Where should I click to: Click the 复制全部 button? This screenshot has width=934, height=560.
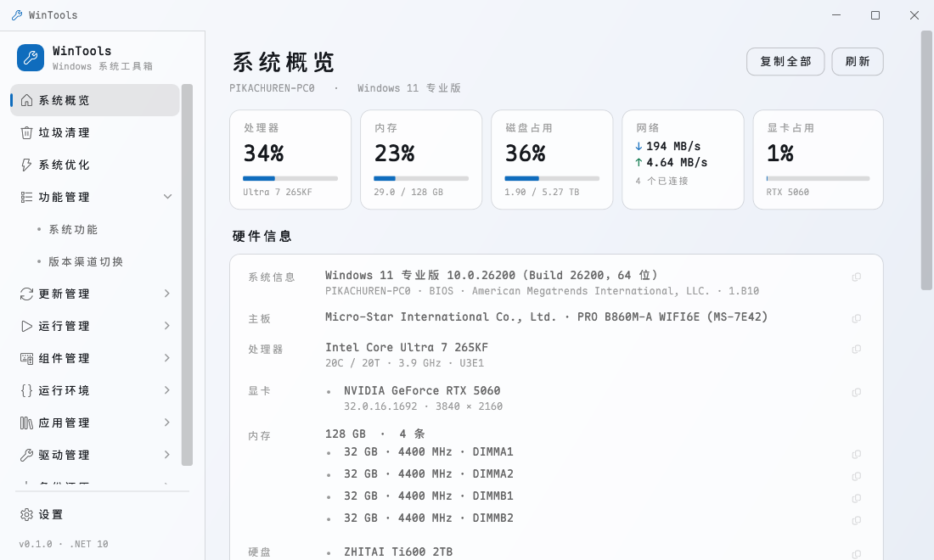click(785, 61)
